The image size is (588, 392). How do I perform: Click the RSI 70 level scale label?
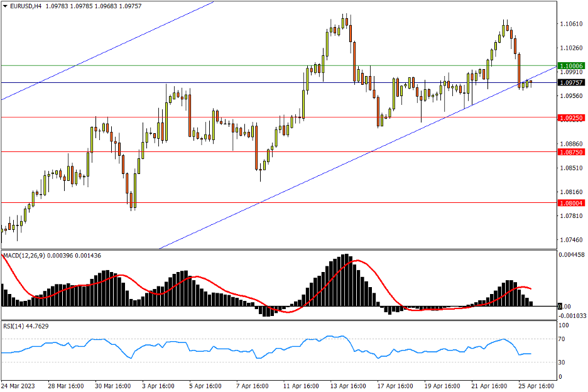(563, 339)
